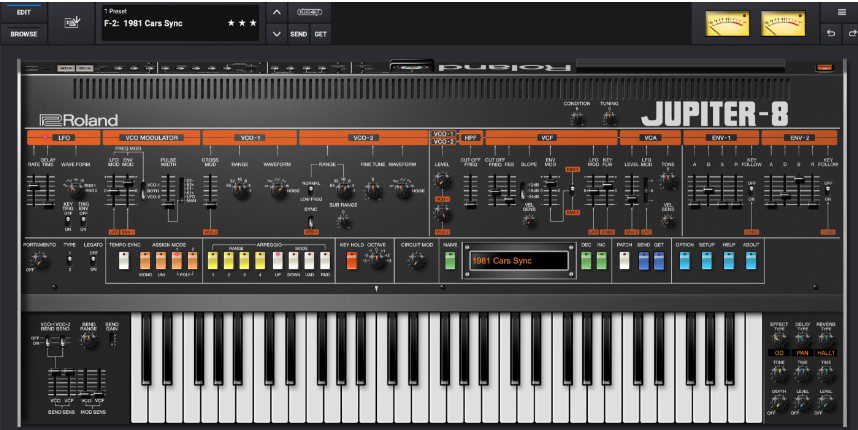The width and height of the screenshot is (858, 430).
Task: Click the VCF Vel Sens knob
Action: point(529,221)
